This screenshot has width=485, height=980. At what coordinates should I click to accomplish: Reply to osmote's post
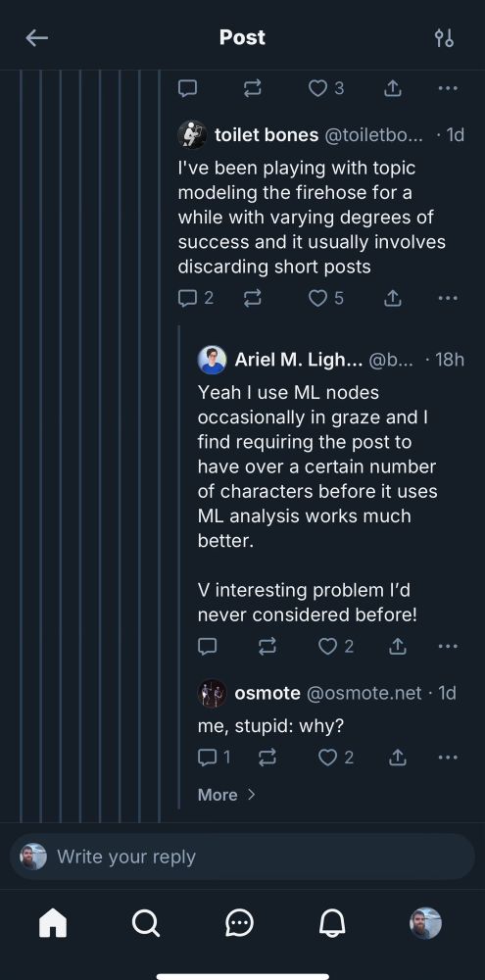click(x=214, y=758)
